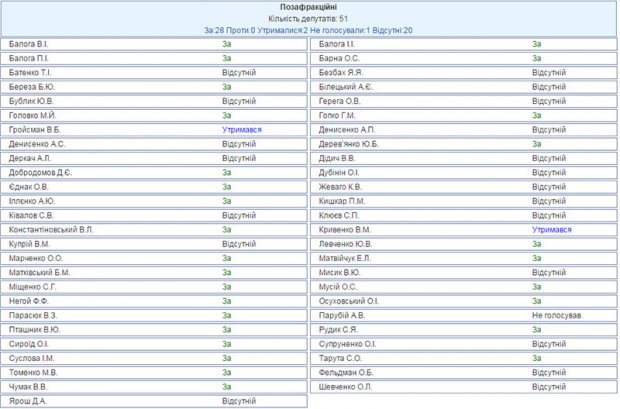Click the За vote for Тарута С.О.
The image size is (620, 409).
(536, 358)
